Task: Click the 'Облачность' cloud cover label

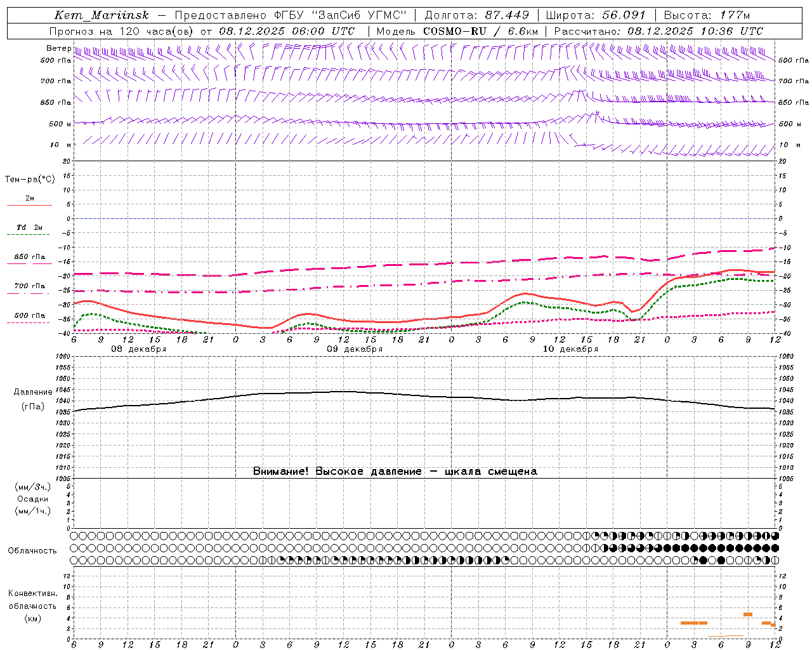Action: point(32,551)
